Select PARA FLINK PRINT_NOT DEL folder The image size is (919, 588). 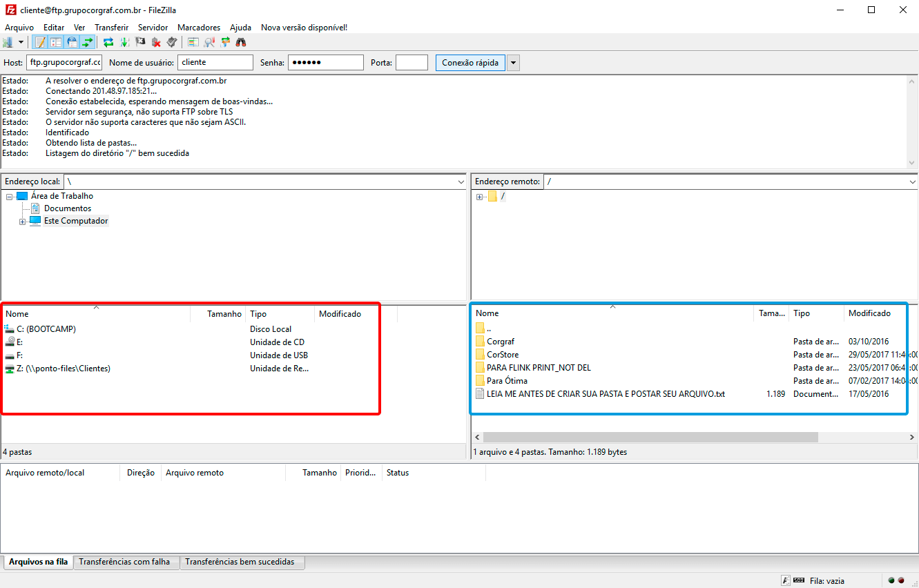point(539,368)
